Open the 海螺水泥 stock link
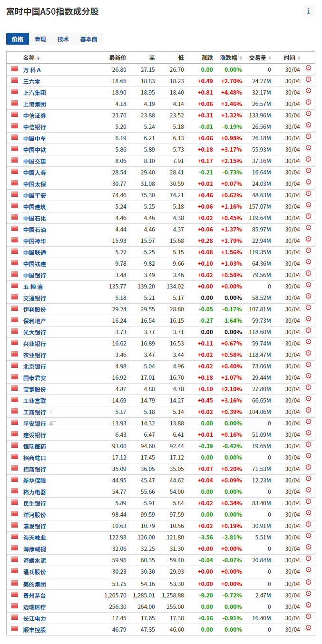The width and height of the screenshot is (322, 644). (35, 560)
